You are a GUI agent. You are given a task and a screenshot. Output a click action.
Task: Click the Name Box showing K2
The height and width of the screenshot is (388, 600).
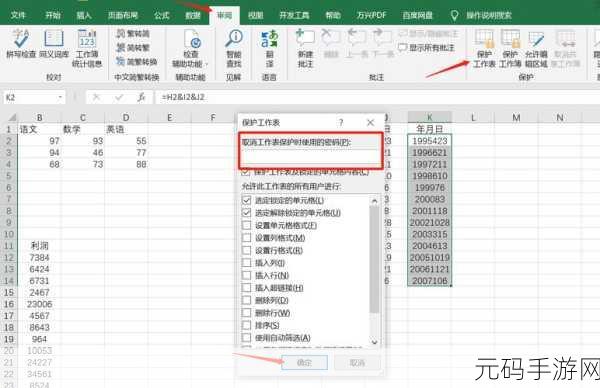(31, 98)
